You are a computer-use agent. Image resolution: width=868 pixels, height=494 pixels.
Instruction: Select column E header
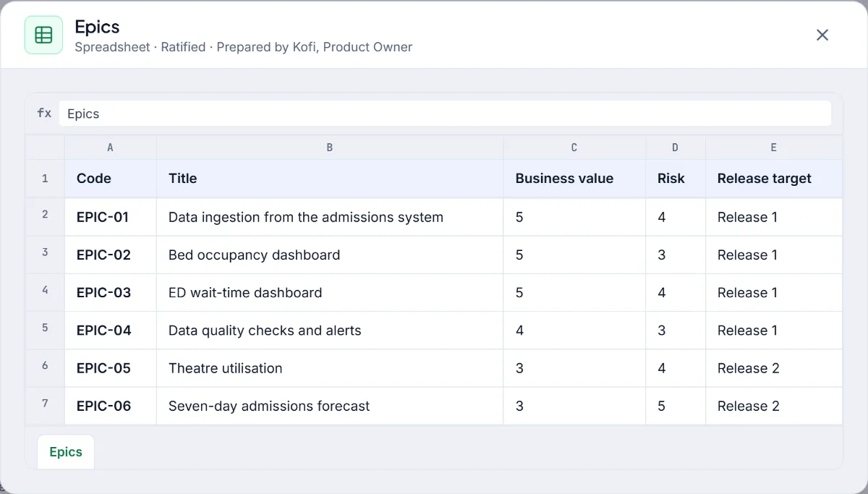pyautogui.click(x=774, y=148)
